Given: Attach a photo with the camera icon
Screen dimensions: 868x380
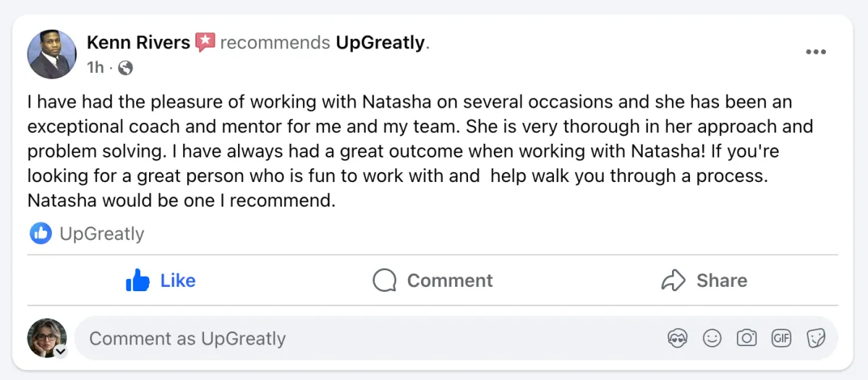Looking at the screenshot, I should pos(746,337).
